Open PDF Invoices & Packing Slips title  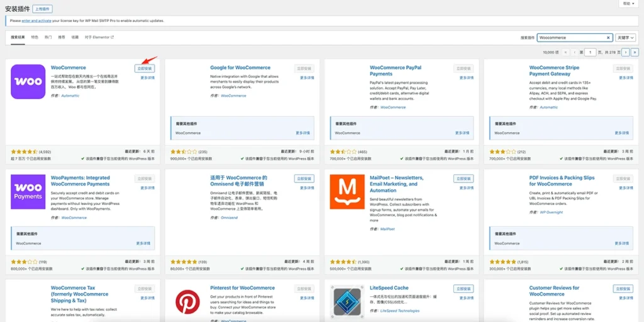(562, 180)
